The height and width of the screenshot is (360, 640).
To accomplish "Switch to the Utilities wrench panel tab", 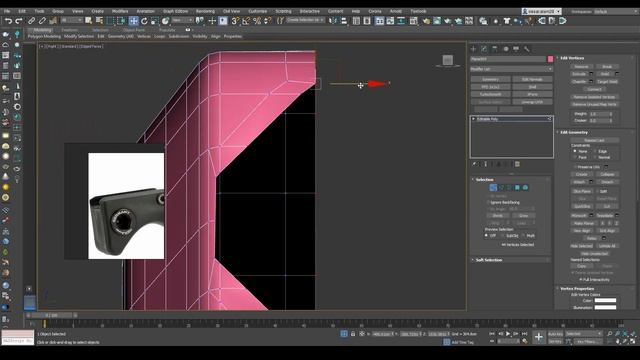I will click(527, 49).
